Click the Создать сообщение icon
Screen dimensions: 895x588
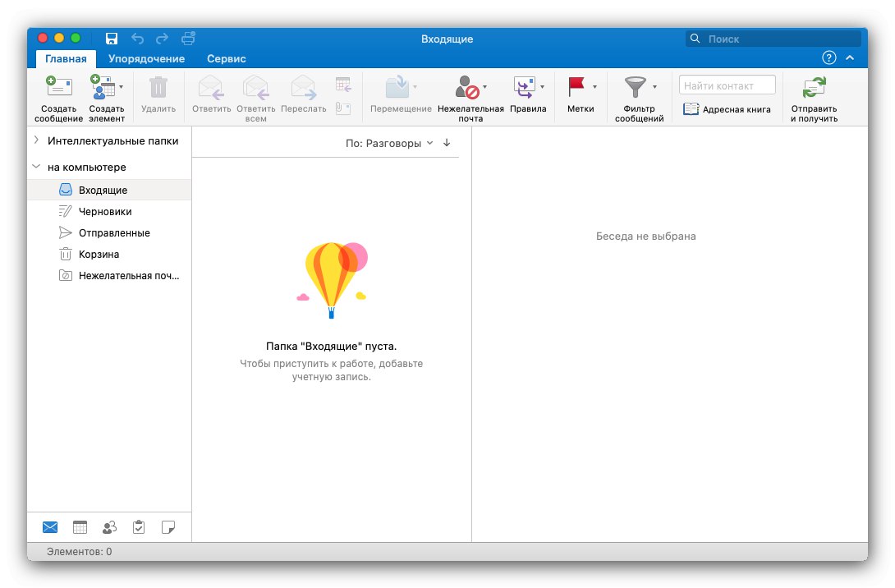(x=58, y=86)
